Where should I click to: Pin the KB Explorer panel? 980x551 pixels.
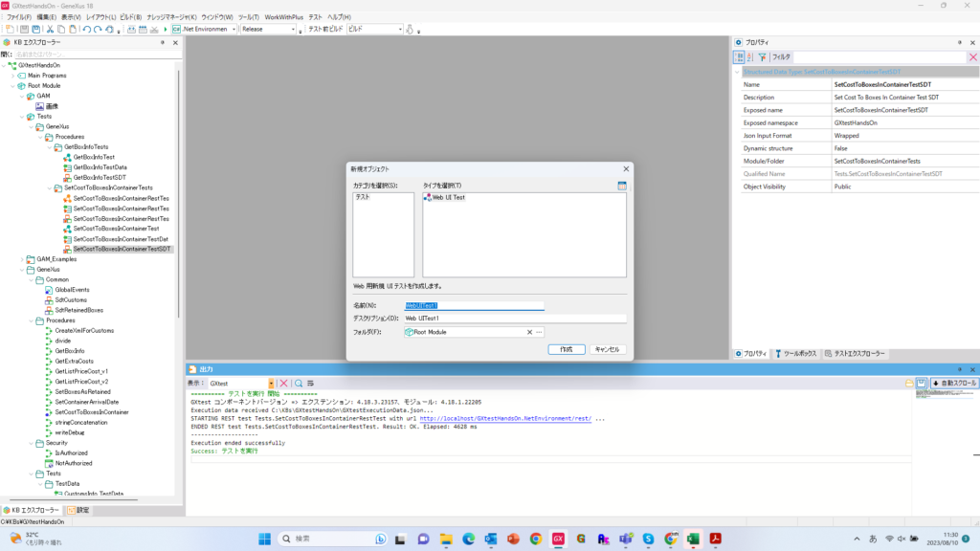163,42
